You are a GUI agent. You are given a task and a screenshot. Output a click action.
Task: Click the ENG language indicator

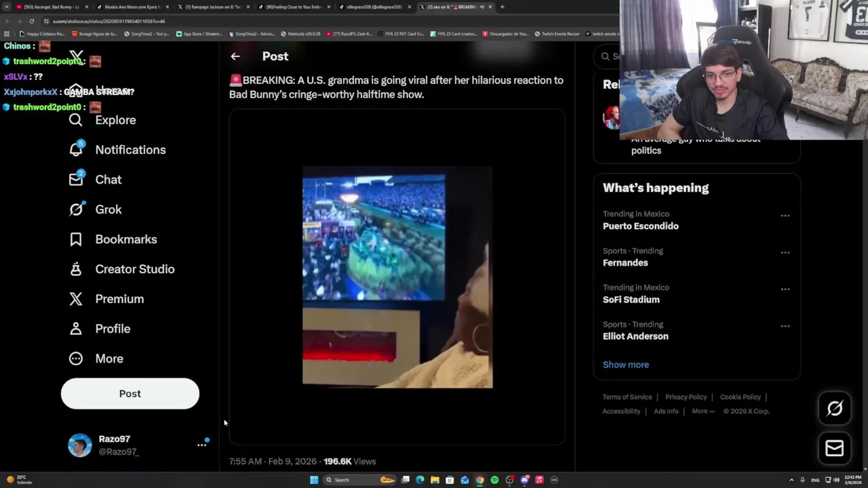[x=815, y=480]
